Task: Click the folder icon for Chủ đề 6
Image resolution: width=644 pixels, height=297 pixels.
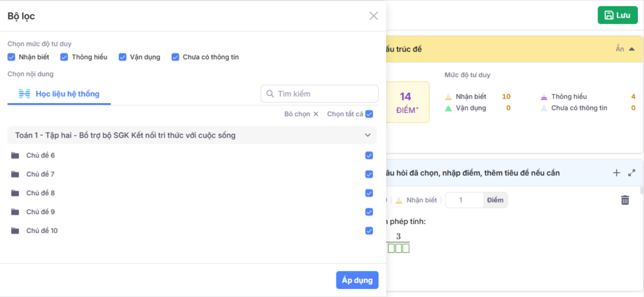Action: [15, 155]
